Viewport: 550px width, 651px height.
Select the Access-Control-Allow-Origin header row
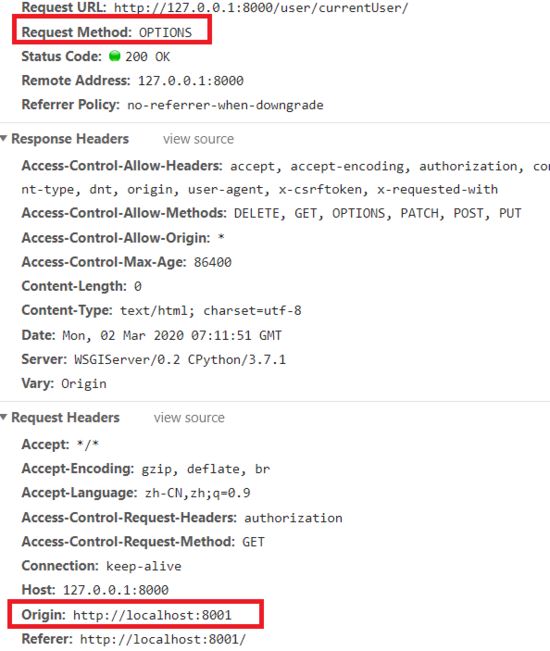pyautogui.click(x=123, y=237)
